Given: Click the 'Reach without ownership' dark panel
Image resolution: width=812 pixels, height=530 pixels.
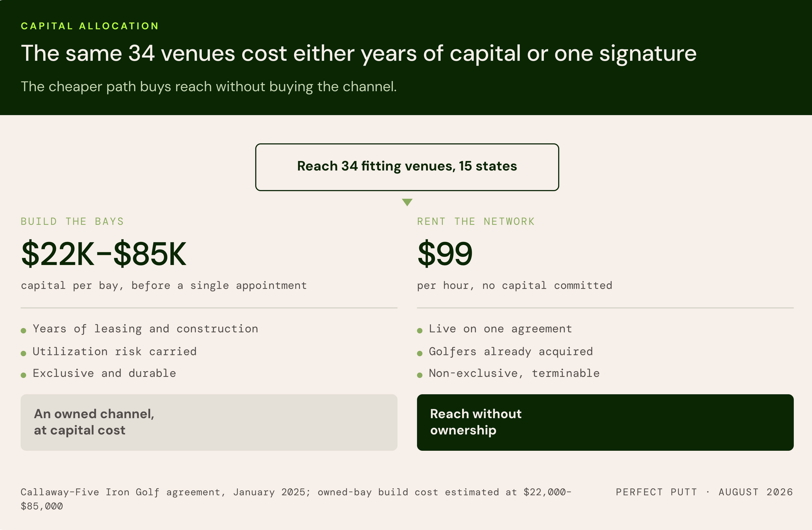Looking at the screenshot, I should [605, 422].
